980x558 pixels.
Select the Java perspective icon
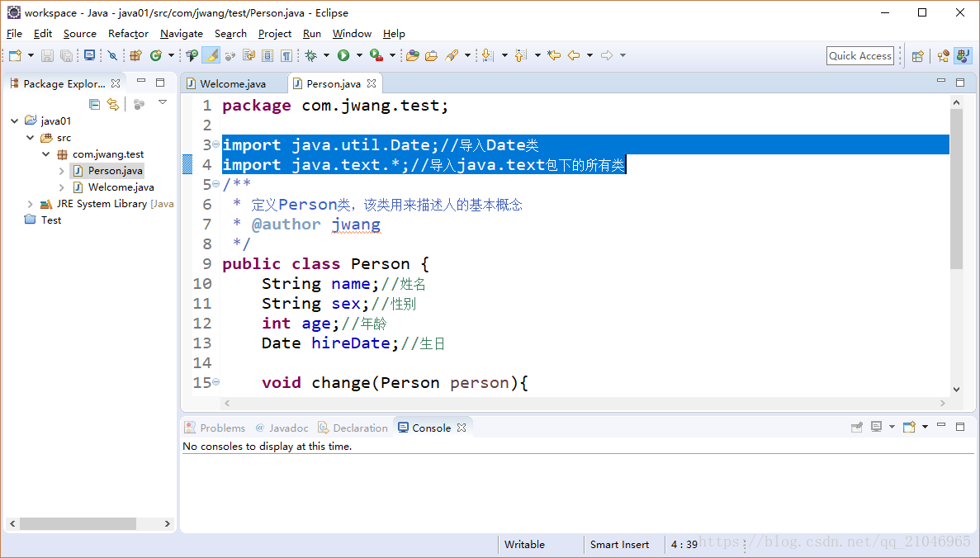click(963, 55)
